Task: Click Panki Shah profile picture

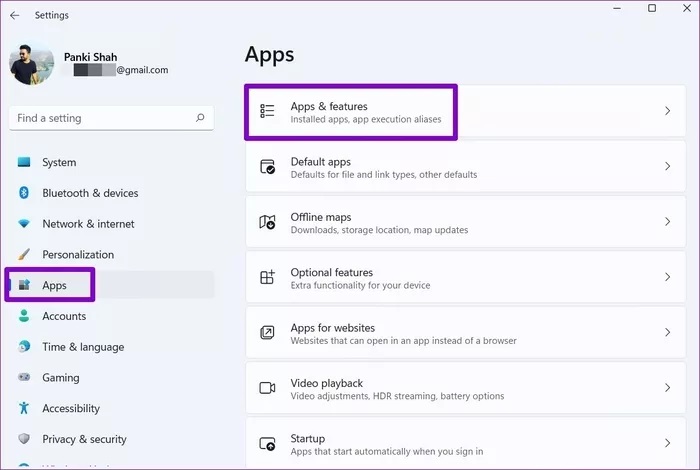Action: (x=32, y=63)
